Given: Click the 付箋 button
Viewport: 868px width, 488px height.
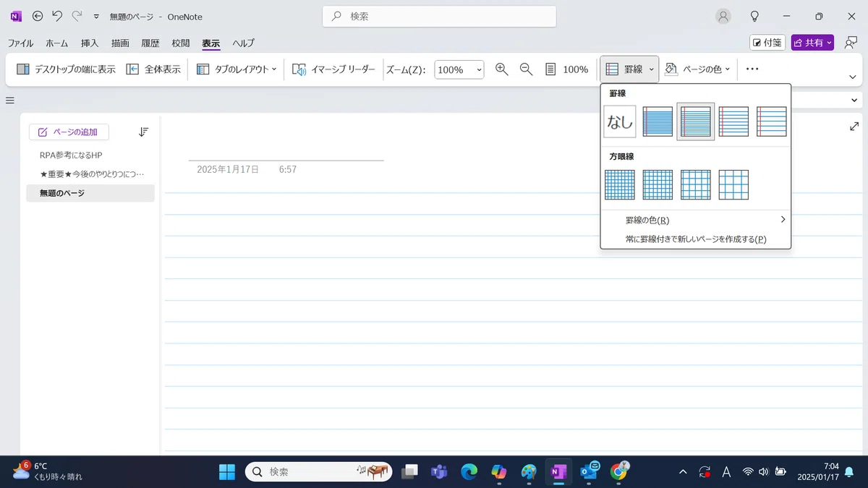Looking at the screenshot, I should 767,43.
